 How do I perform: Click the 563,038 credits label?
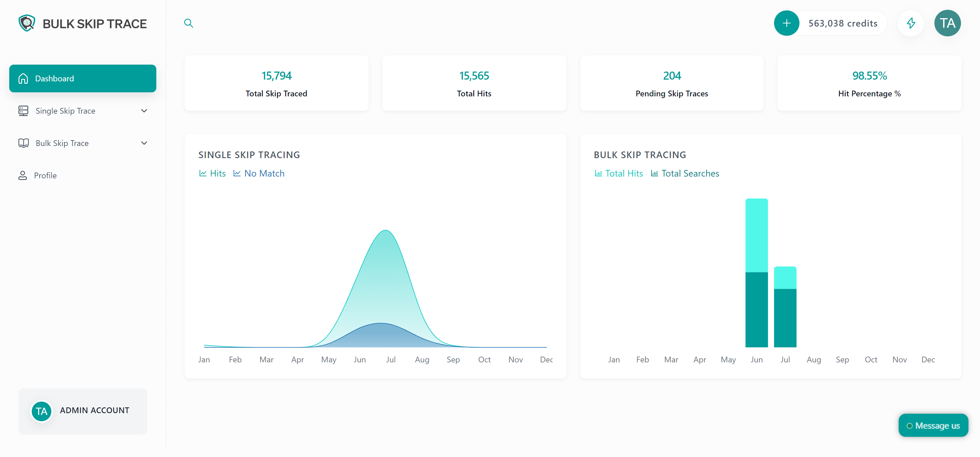[x=843, y=23]
